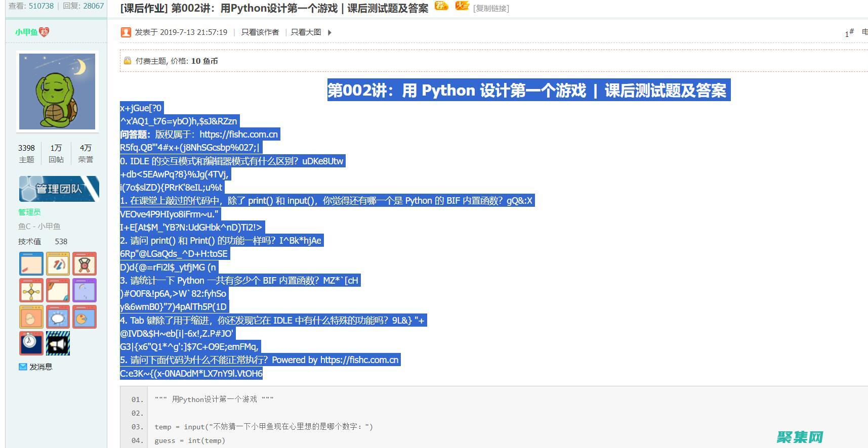Click the 荐 recommended badge after the title
The height and width of the screenshot is (448, 868).
click(x=441, y=7)
